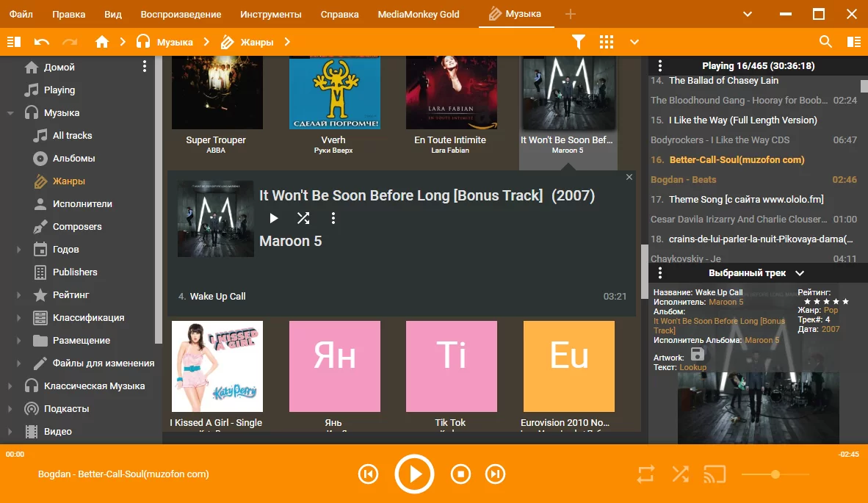868x503 pixels.
Task: Expand the Размещение tree node
Action: (19, 340)
